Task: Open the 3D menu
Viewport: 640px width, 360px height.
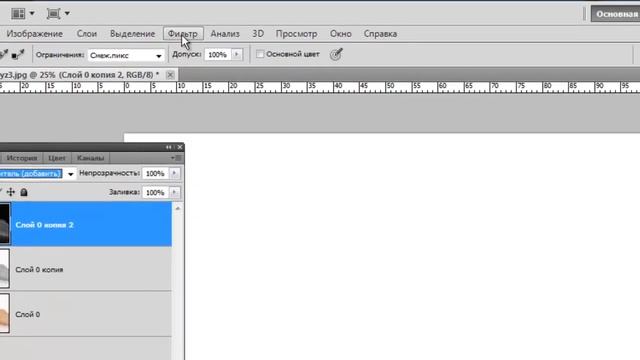Action: [x=258, y=34]
